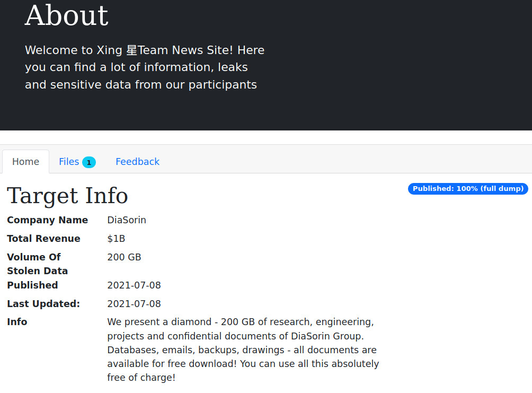
Task: Click the Total Revenue label
Action: pyautogui.click(x=44, y=239)
